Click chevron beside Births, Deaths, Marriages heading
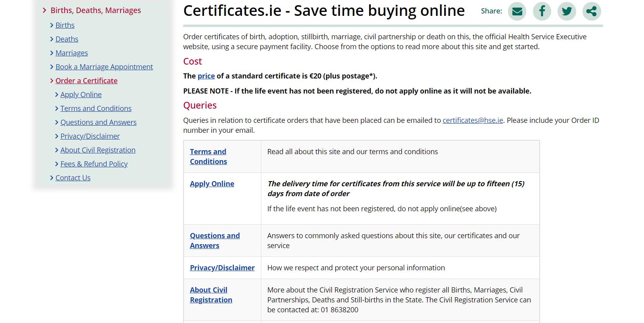644x323 pixels. point(44,10)
